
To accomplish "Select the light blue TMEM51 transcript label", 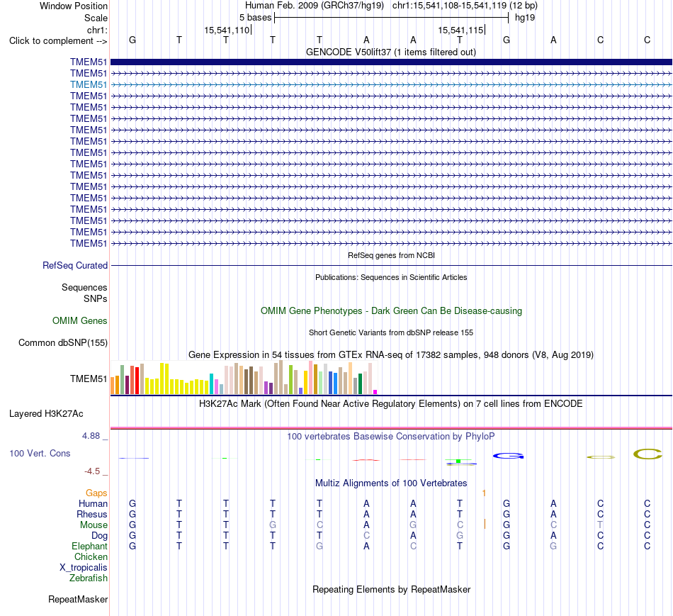I will pyautogui.click(x=89, y=84).
